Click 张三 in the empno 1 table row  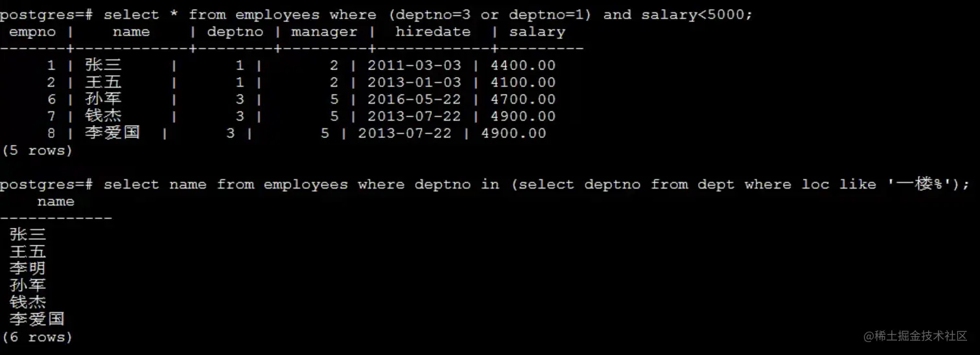103,65
